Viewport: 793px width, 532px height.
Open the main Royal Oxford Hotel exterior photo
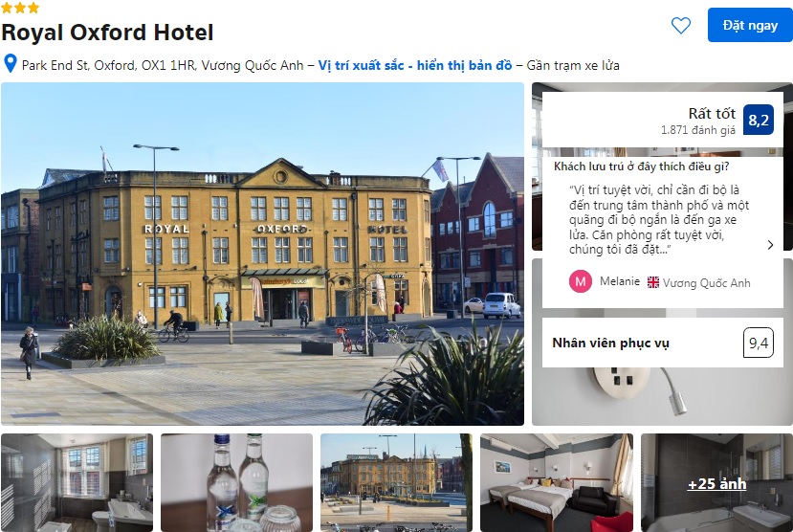(x=262, y=254)
